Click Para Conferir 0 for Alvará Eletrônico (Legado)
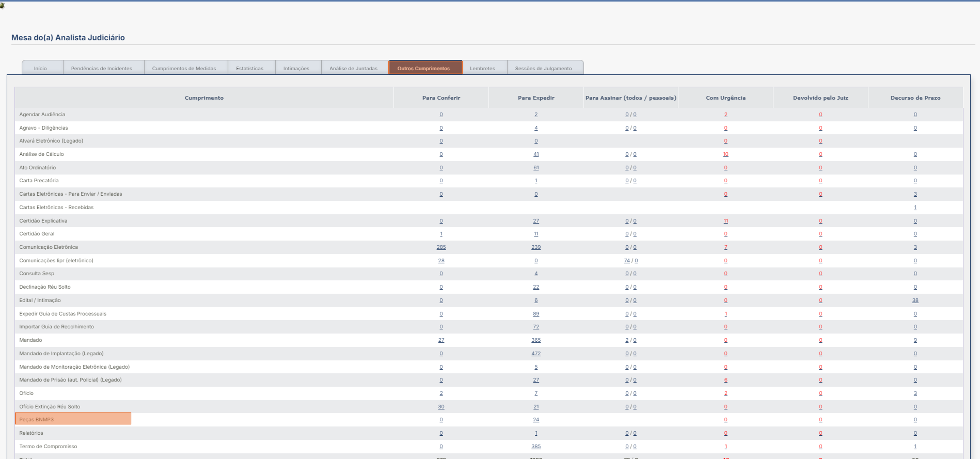Viewport: 980px width, 459px height. coord(441,141)
